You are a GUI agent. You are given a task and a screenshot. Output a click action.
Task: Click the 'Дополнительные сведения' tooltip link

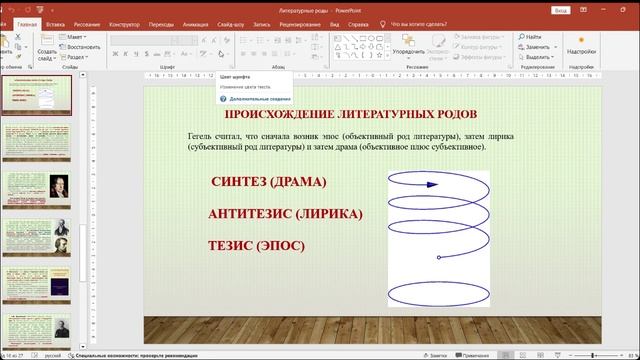pyautogui.click(x=260, y=99)
